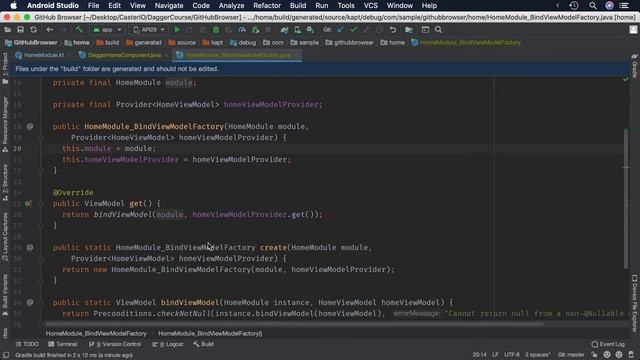640x360 pixels.
Task: Run the app with green play icon
Action: click(177, 30)
